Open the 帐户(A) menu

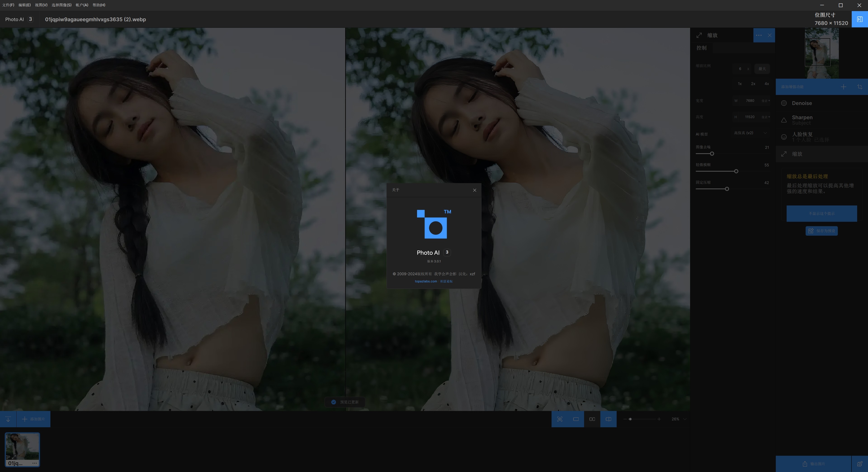tap(82, 5)
